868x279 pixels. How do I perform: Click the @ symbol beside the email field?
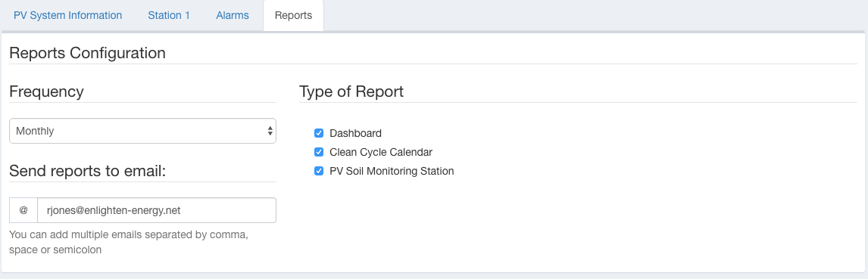23,210
